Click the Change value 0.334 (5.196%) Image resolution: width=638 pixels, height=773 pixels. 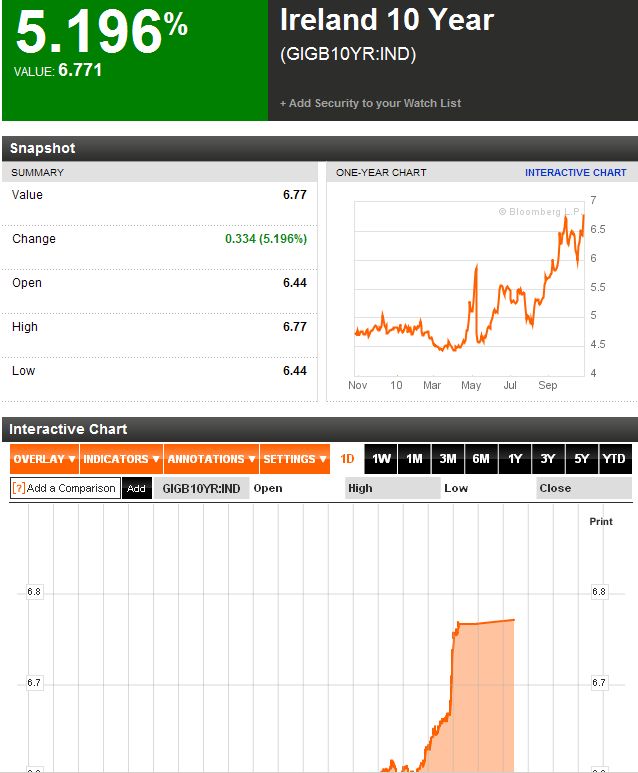click(x=266, y=239)
